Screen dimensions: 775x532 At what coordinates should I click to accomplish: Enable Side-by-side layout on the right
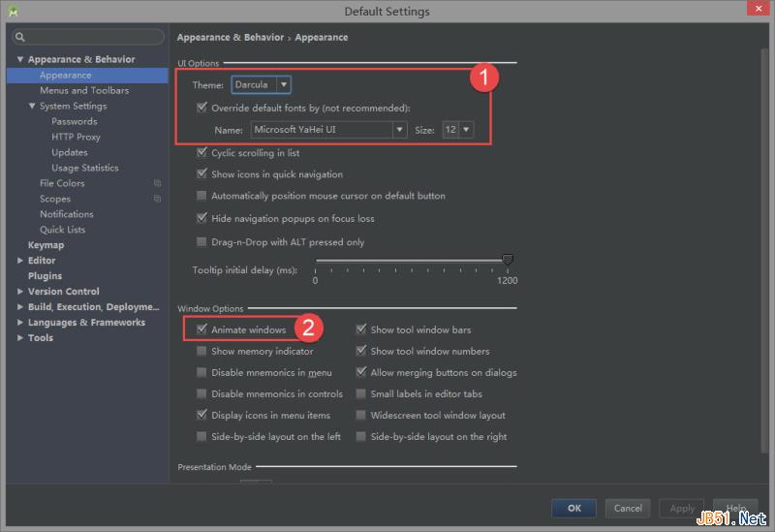(x=361, y=437)
